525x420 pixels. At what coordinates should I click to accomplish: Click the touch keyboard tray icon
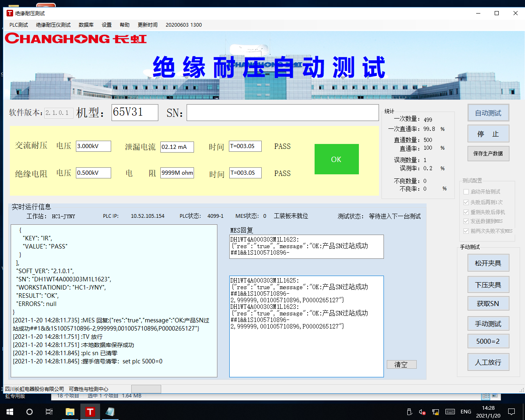click(x=450, y=412)
